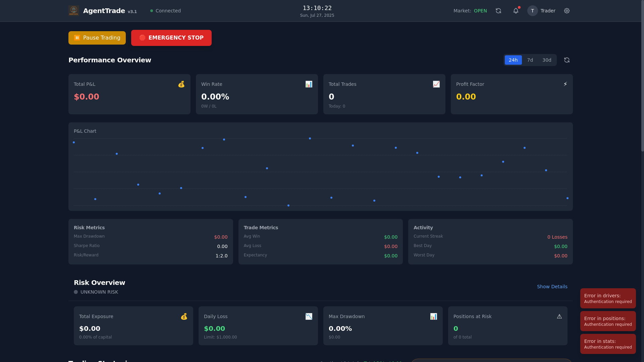
Task: Click the Risk Overview heading
Action: coord(99,283)
